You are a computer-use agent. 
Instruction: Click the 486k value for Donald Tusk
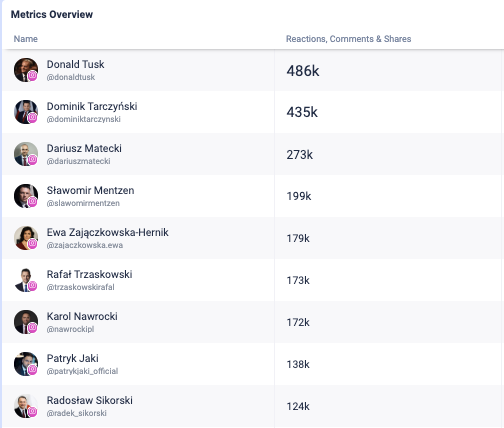pos(303,71)
